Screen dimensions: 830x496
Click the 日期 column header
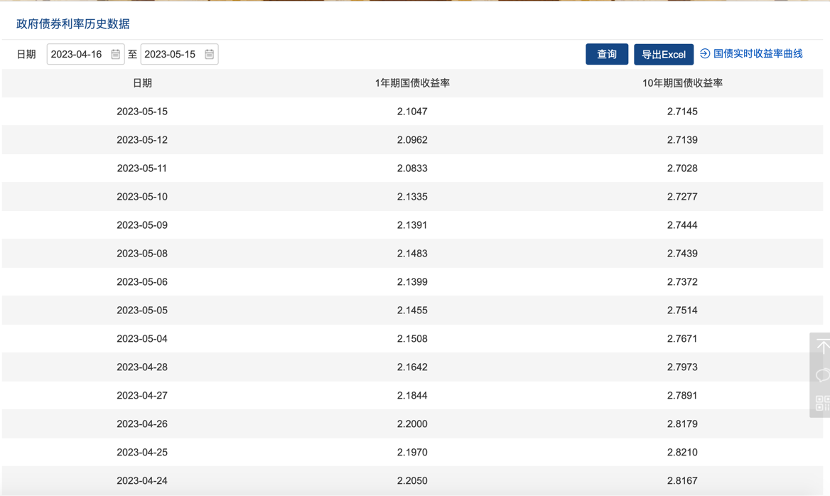142,83
